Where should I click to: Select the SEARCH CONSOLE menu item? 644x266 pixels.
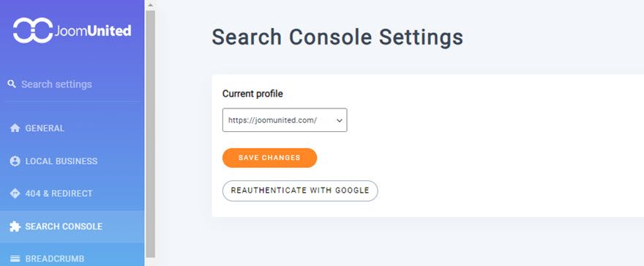72,226
